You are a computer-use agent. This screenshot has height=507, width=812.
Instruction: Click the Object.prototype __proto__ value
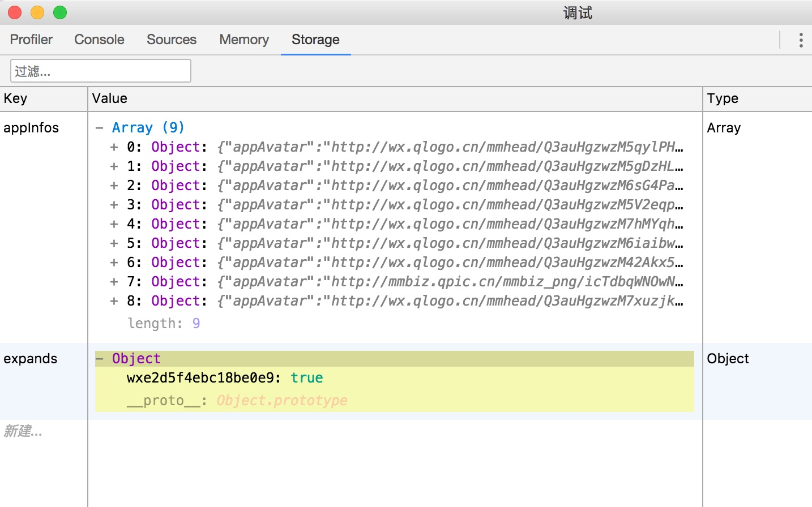(x=281, y=401)
